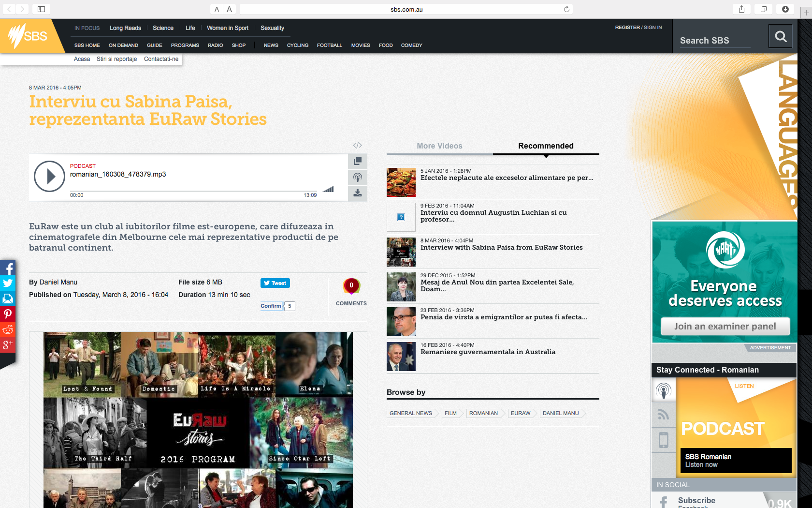Image resolution: width=812 pixels, height=508 pixels.
Task: Click the pop-out player icon
Action: click(x=358, y=161)
